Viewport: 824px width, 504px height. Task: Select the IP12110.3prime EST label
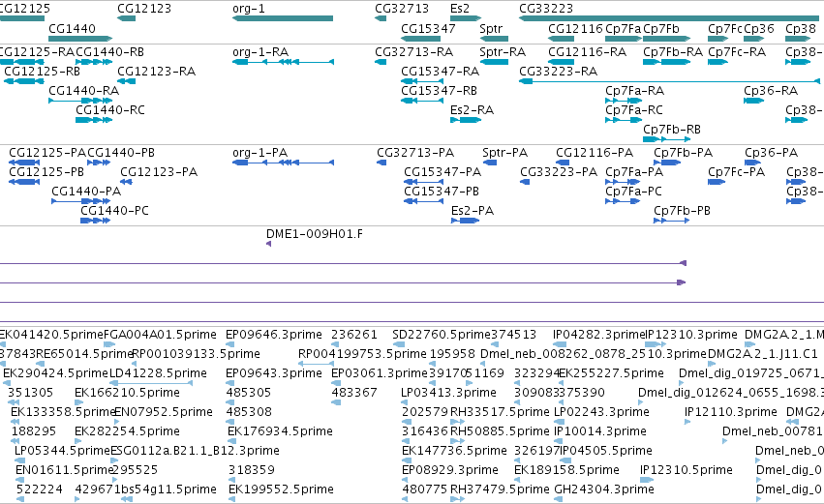tap(730, 413)
